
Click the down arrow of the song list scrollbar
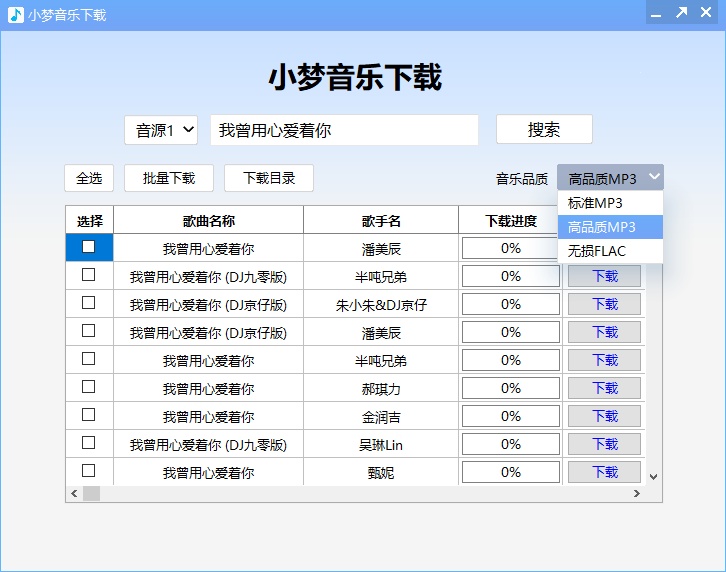tap(654, 477)
